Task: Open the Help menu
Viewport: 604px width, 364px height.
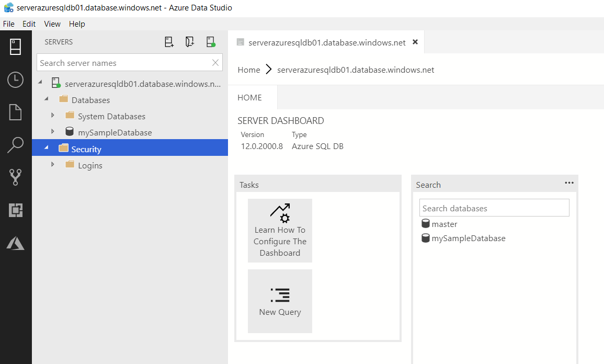Action: point(77,24)
